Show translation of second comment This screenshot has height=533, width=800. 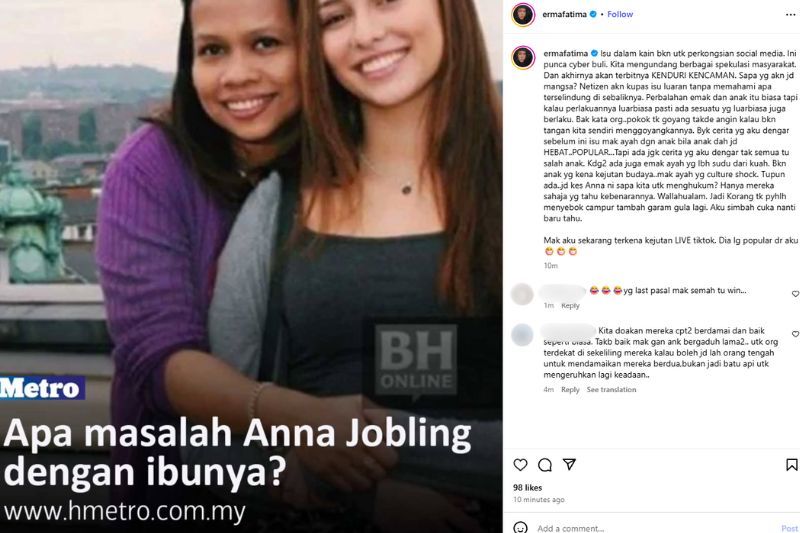611,390
